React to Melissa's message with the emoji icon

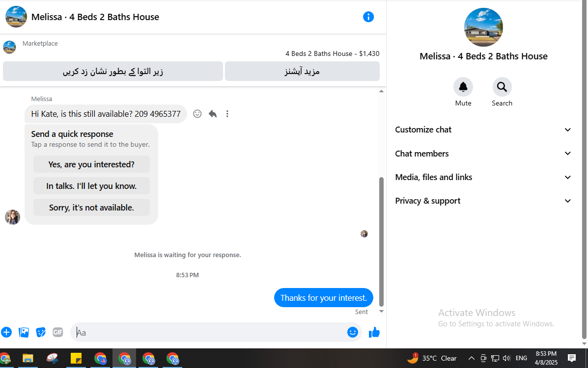pos(197,113)
